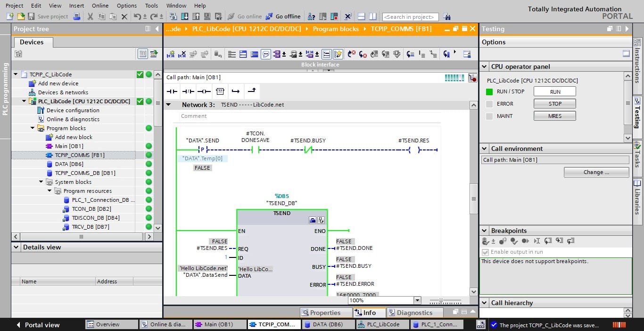Image resolution: width=644 pixels, height=331 pixels.
Task: Open the Online menu
Action: coord(100,6)
